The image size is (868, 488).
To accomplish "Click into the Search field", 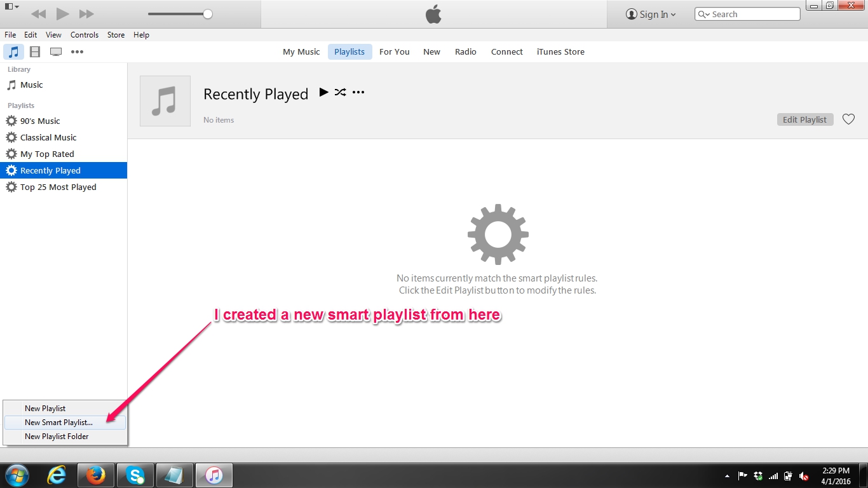I will tap(747, 14).
